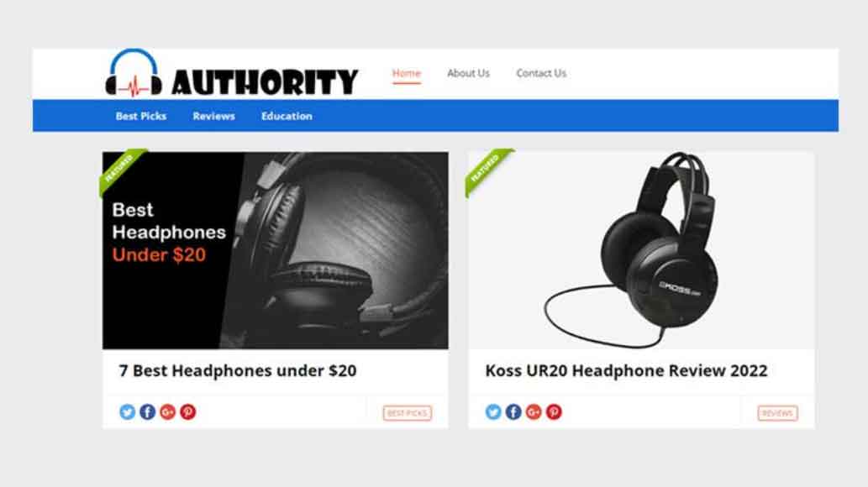
Task: Click the headphone logo icon beside AUTHORITY
Action: 134,72
